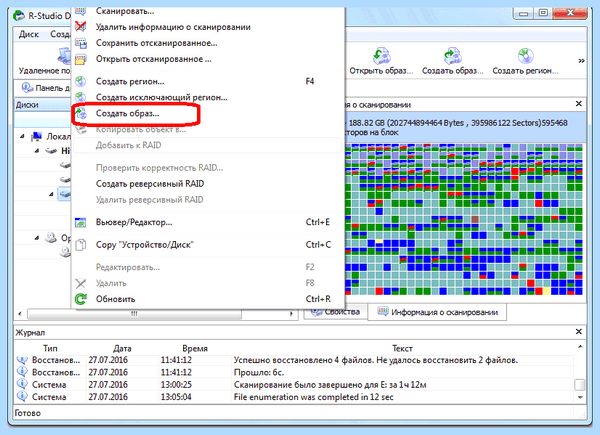Click the R-Studio application title icon
Image resolution: width=600 pixels, height=435 pixels.
point(19,16)
